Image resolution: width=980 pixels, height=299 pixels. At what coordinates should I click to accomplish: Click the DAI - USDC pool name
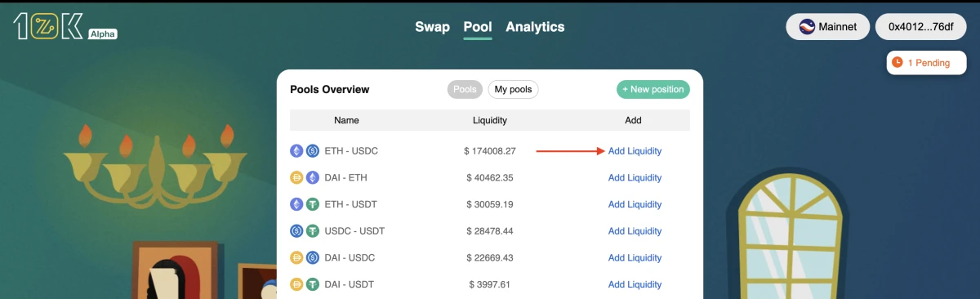coord(350,257)
